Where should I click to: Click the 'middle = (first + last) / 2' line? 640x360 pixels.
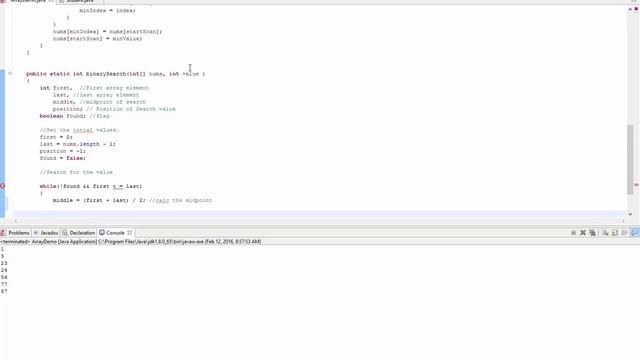132,200
